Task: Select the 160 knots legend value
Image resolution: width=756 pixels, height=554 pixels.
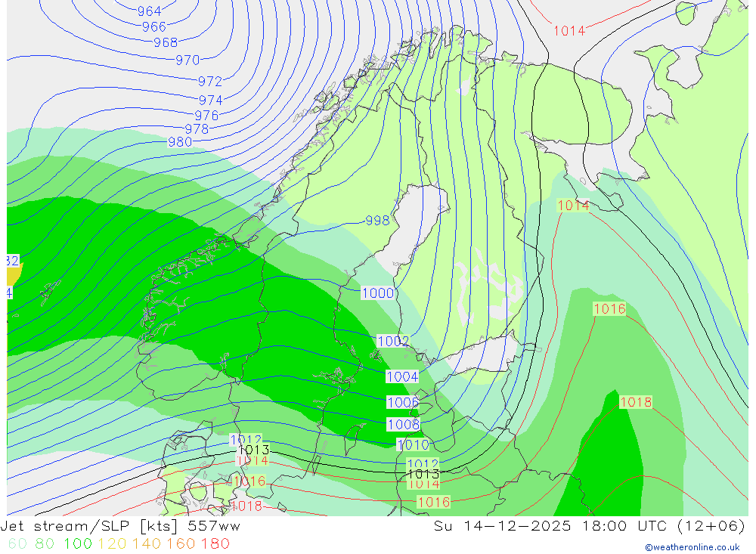Action: (x=181, y=543)
